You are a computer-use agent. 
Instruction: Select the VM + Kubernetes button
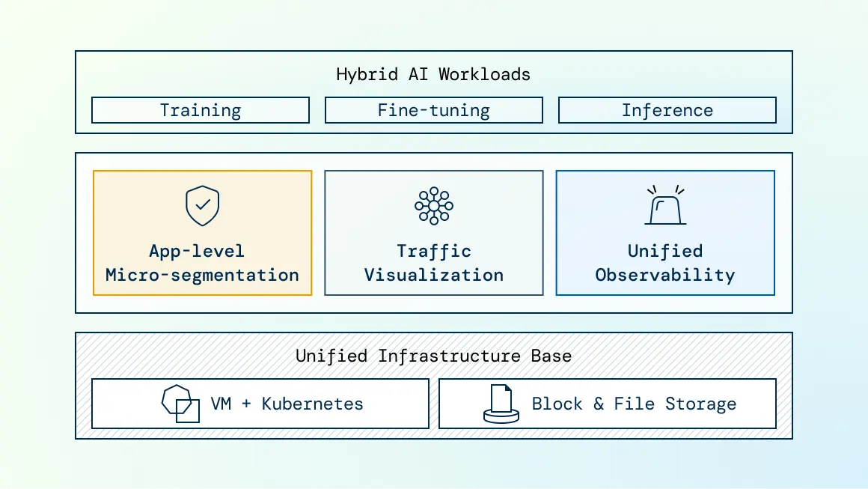click(x=260, y=404)
